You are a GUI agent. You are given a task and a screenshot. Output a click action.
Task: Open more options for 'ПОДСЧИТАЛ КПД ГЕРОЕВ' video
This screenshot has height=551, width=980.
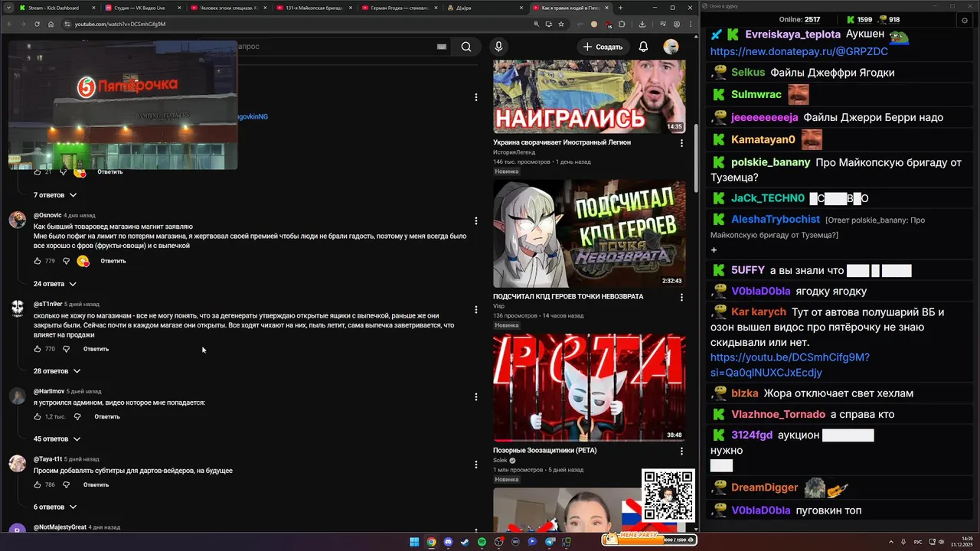coord(681,297)
